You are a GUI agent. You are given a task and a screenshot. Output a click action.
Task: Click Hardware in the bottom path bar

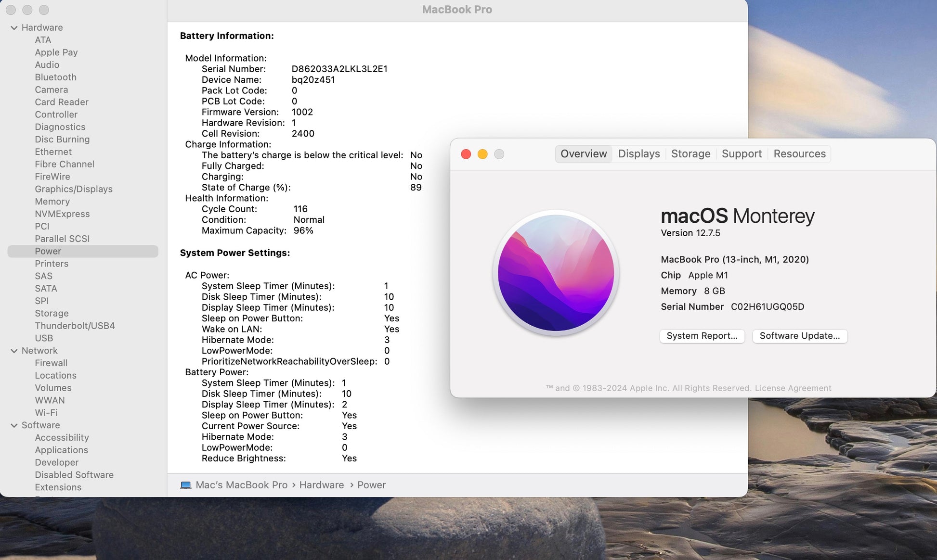(321, 485)
